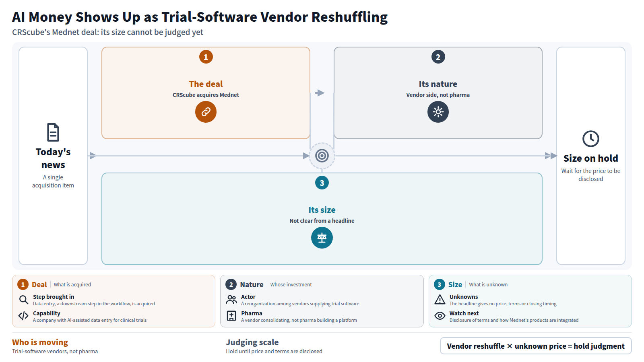Click the 'Vendor reshuffle × unknown price = hold judgment' box
644x362 pixels.
[x=536, y=346]
